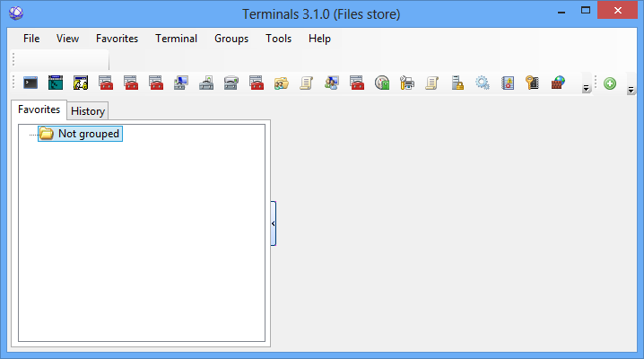
Task: Collapse the favorites side panel using the arrow handle
Action: [x=274, y=223]
